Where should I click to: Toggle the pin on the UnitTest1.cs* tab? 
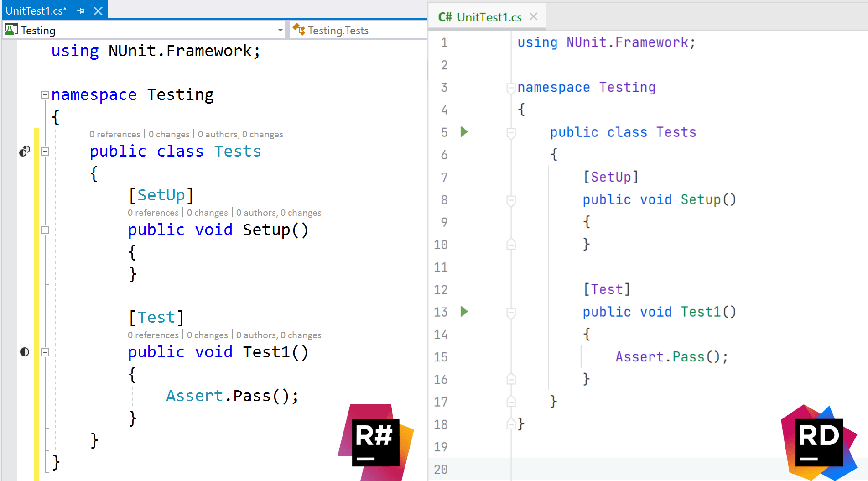click(81, 10)
